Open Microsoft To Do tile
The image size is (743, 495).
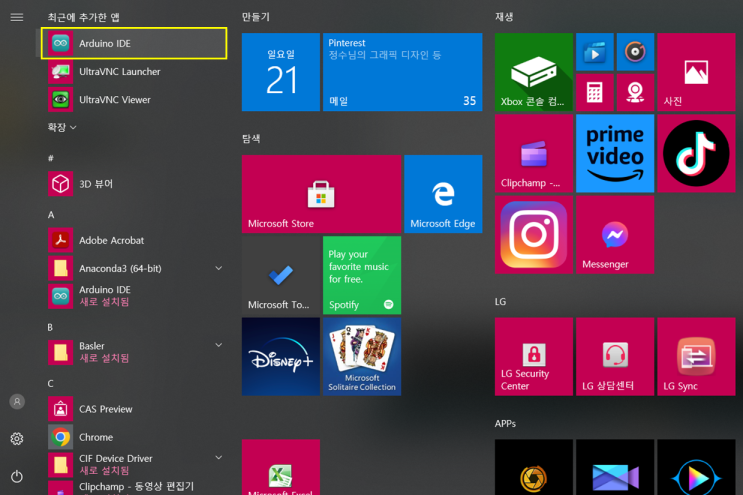click(281, 275)
